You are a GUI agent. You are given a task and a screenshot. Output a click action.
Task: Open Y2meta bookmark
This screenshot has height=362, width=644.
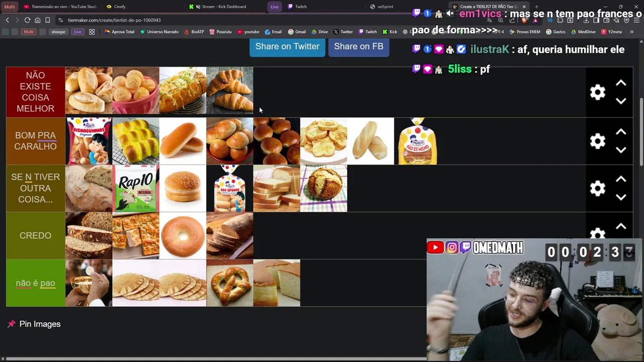[611, 32]
